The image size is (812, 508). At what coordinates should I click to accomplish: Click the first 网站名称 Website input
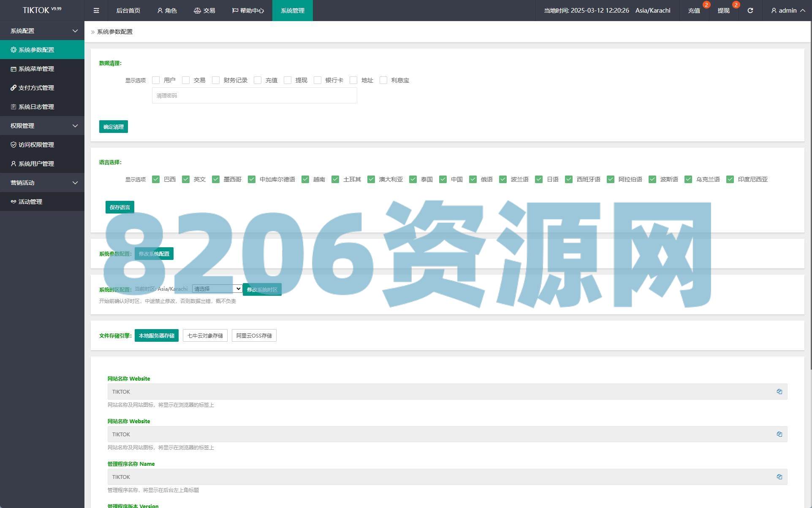pyautogui.click(x=447, y=392)
